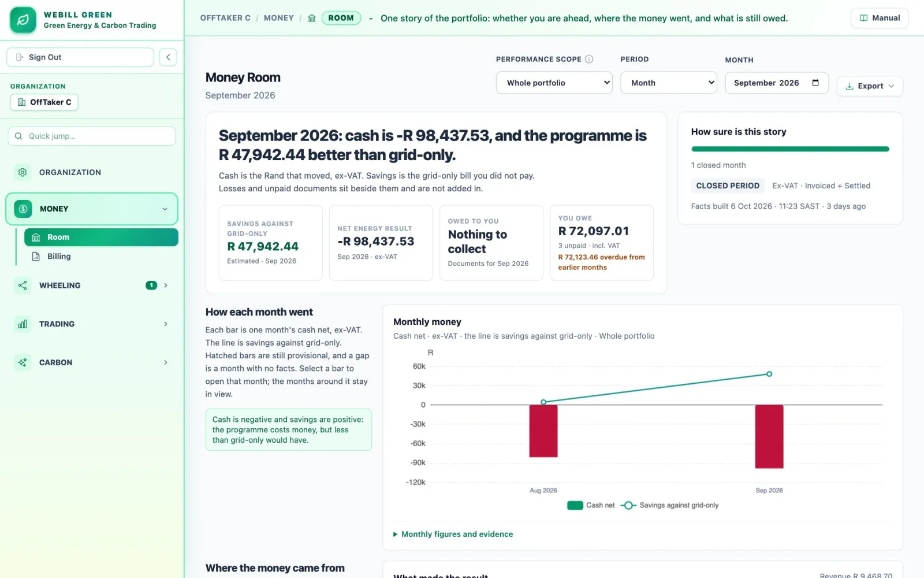
Task: Click the overdue from earlier months warning
Action: coord(601,262)
